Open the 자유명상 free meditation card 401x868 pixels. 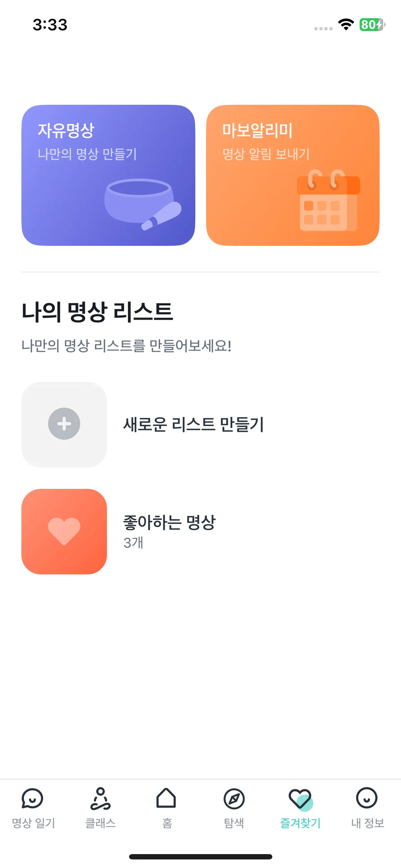point(108,175)
